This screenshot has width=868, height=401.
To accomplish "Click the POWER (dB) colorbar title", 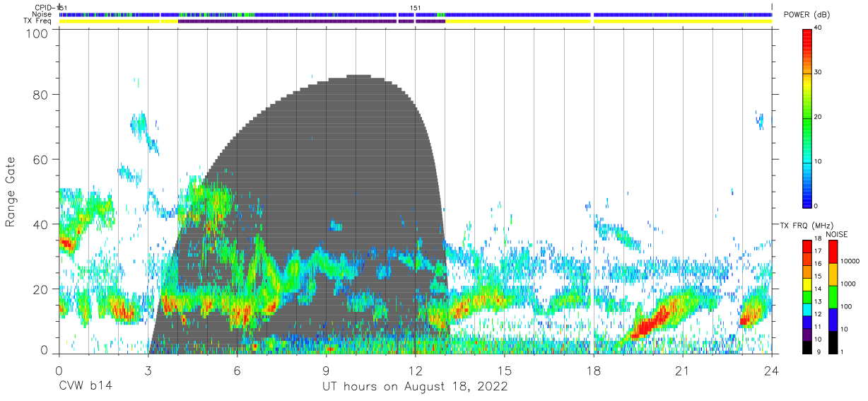I will [807, 15].
